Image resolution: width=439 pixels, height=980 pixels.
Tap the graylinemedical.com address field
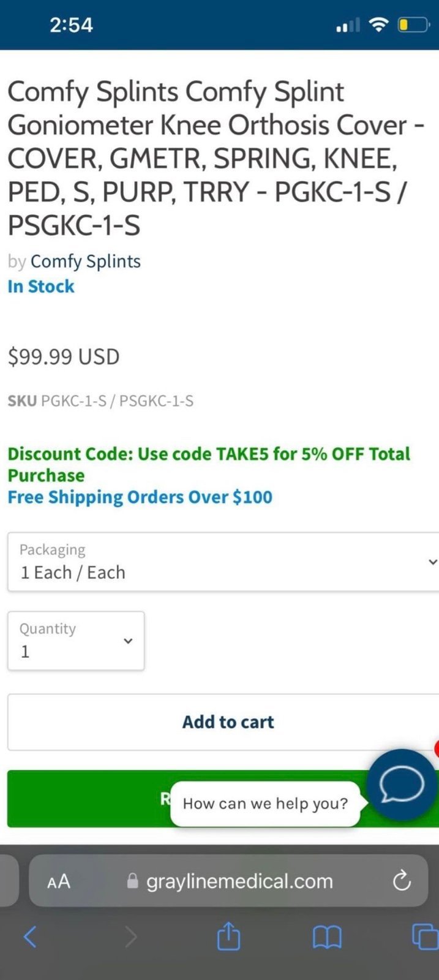(x=228, y=881)
